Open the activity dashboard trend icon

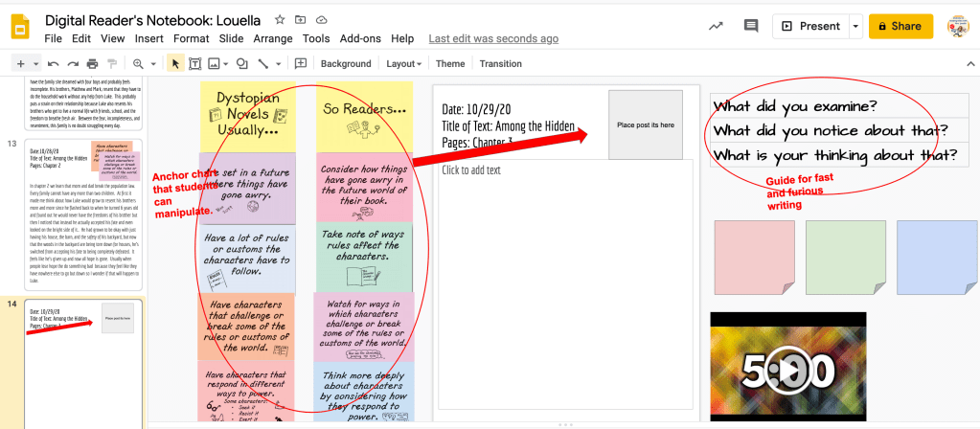(x=716, y=27)
